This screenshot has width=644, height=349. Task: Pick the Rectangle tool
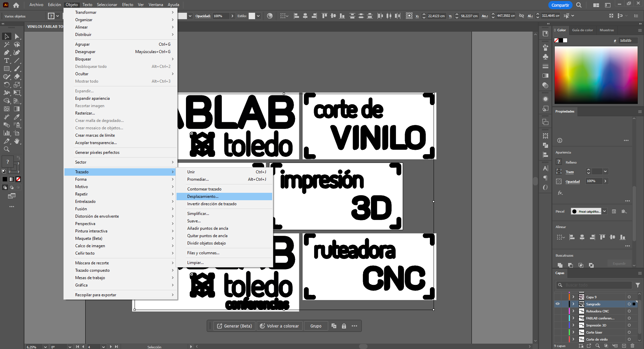(7, 69)
